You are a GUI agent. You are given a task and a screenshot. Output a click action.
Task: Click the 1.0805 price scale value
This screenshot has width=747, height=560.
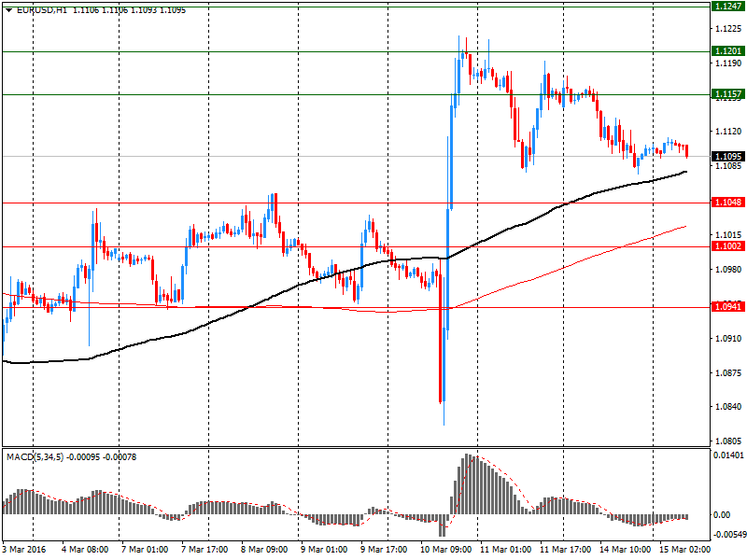(728, 441)
